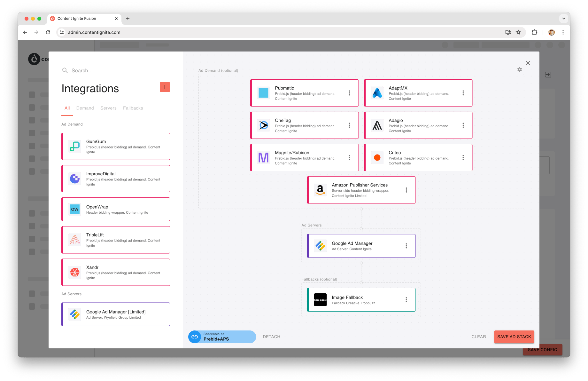Viewport: 588px width, 381px height.
Task: Click the exit icon behind the dialog
Action: [548, 75]
